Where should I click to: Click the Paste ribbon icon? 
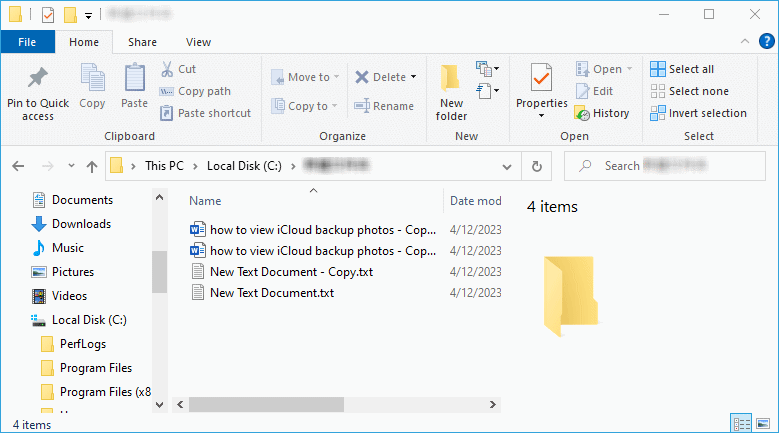pyautogui.click(x=134, y=78)
